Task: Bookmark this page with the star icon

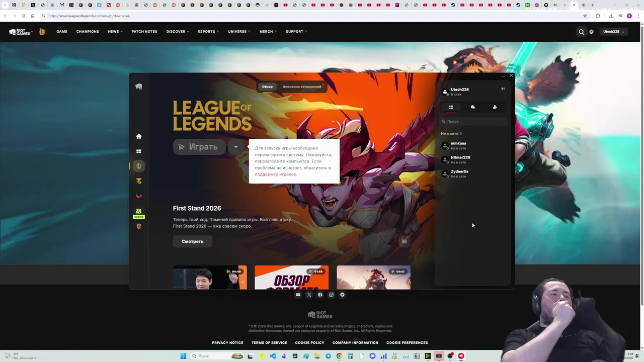Action: pyautogui.click(x=585, y=16)
